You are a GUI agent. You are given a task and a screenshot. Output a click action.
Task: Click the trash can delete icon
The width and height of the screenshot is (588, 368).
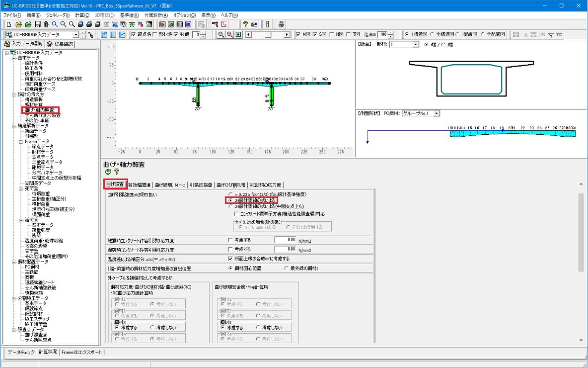(46, 24)
